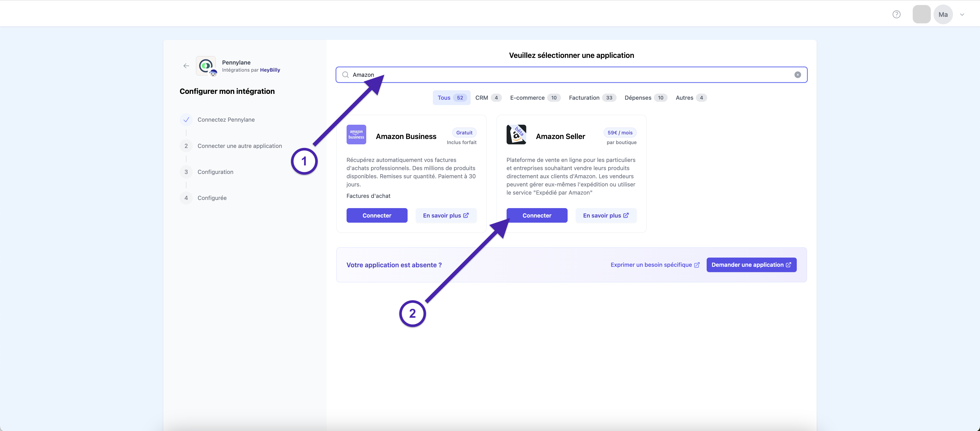Click the Amazon Business logo
This screenshot has height=431, width=980.
[x=356, y=135]
